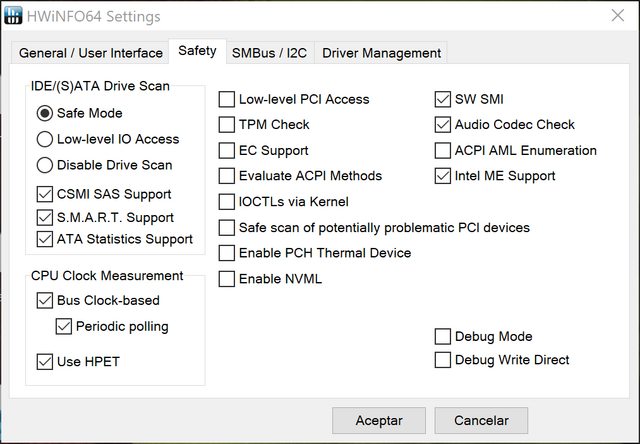Switch to General / User Interface tab

[91, 53]
